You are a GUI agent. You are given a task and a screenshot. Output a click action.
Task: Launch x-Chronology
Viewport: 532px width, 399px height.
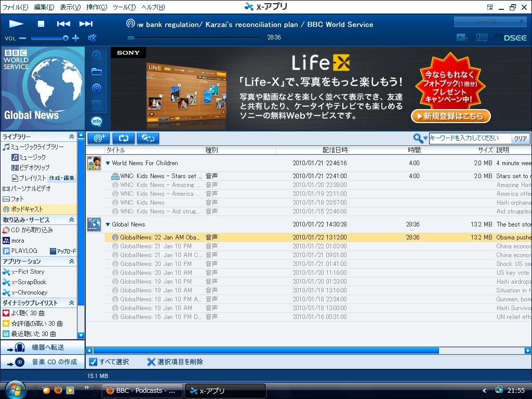click(25, 292)
